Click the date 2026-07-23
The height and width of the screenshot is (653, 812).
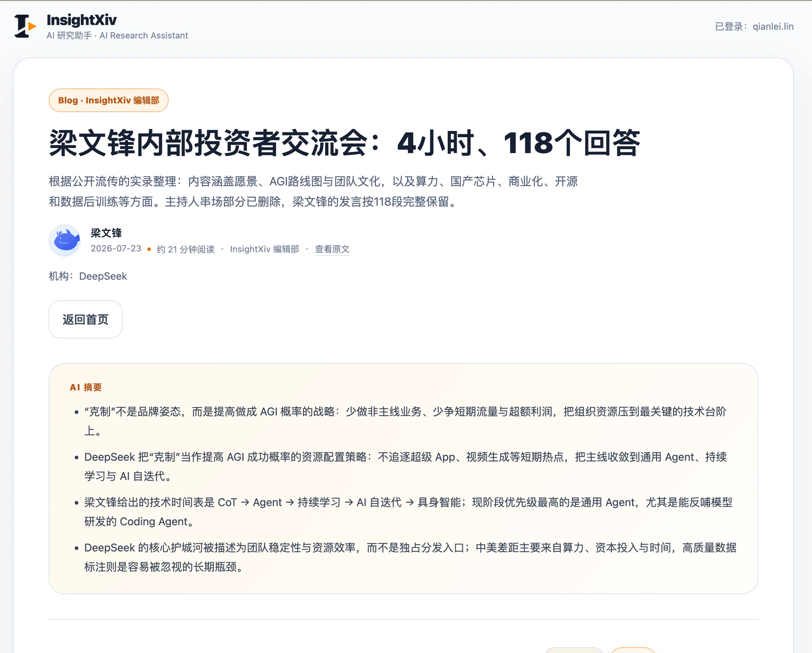click(116, 249)
